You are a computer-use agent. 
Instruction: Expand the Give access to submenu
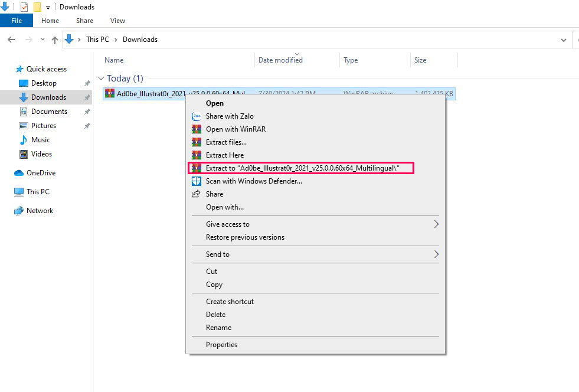[x=436, y=224]
